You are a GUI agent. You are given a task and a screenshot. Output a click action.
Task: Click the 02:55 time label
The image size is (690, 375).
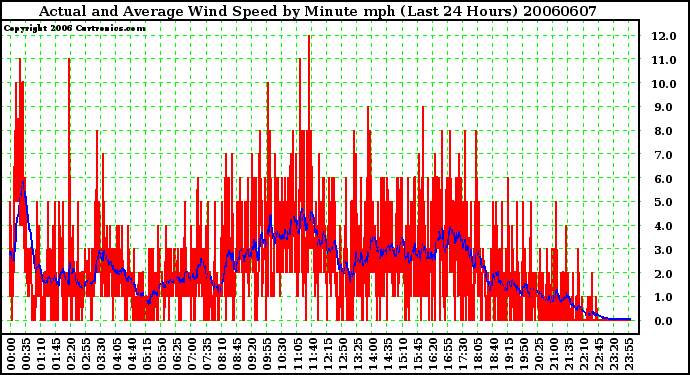[x=87, y=354]
